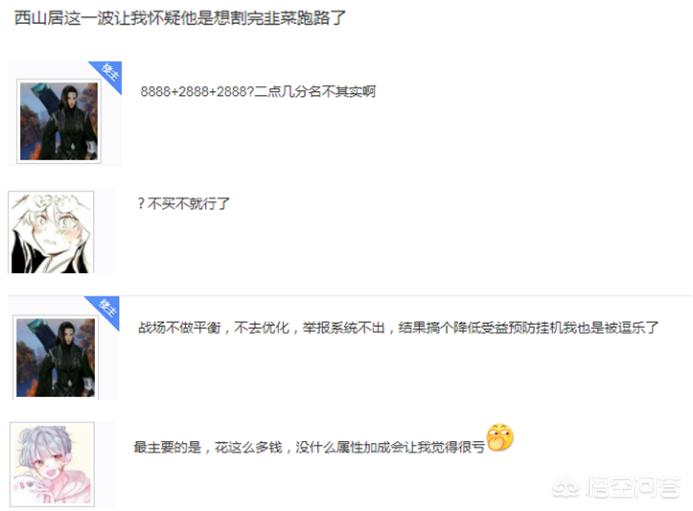Open the black-and-white sketch avatar

click(x=51, y=232)
